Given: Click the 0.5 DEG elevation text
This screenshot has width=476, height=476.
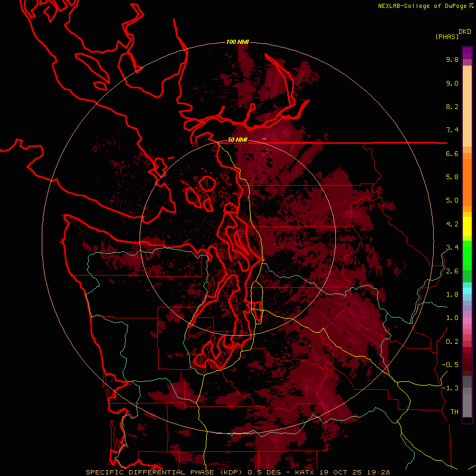Looking at the screenshot, I should (x=264, y=472).
